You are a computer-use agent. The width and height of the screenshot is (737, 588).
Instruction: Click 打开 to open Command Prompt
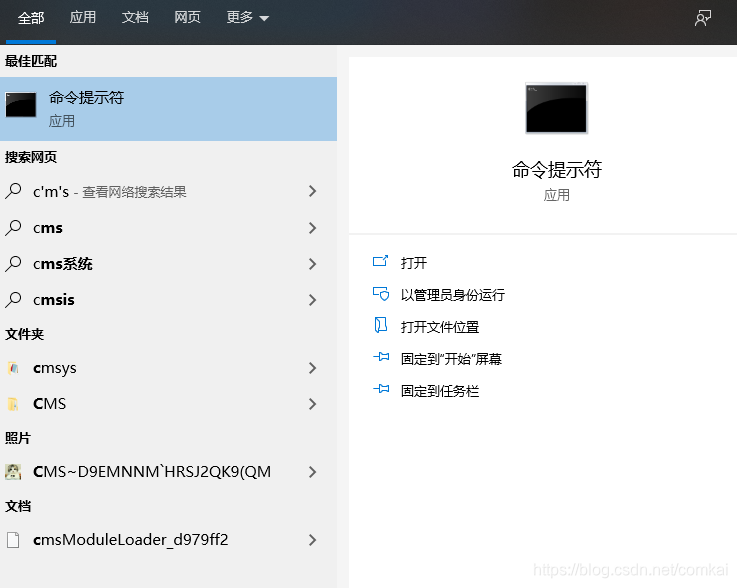tap(414, 262)
